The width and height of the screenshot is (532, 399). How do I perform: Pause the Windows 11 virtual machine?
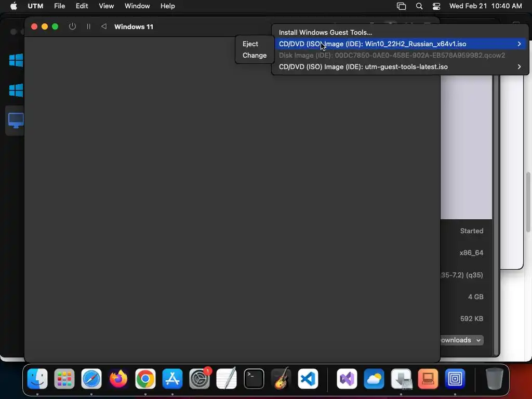[88, 26]
